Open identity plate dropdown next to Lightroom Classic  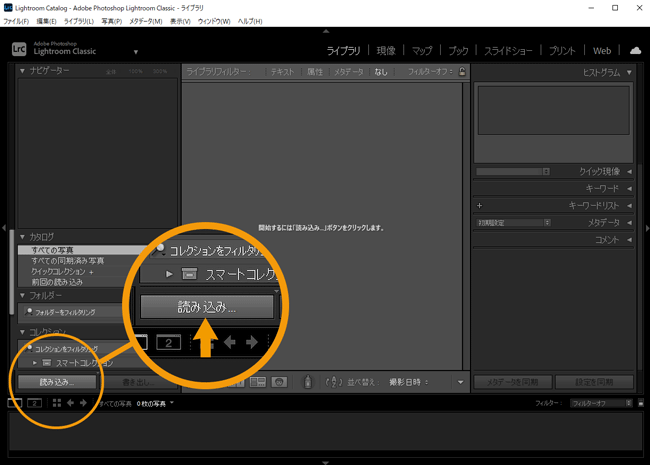(x=136, y=52)
